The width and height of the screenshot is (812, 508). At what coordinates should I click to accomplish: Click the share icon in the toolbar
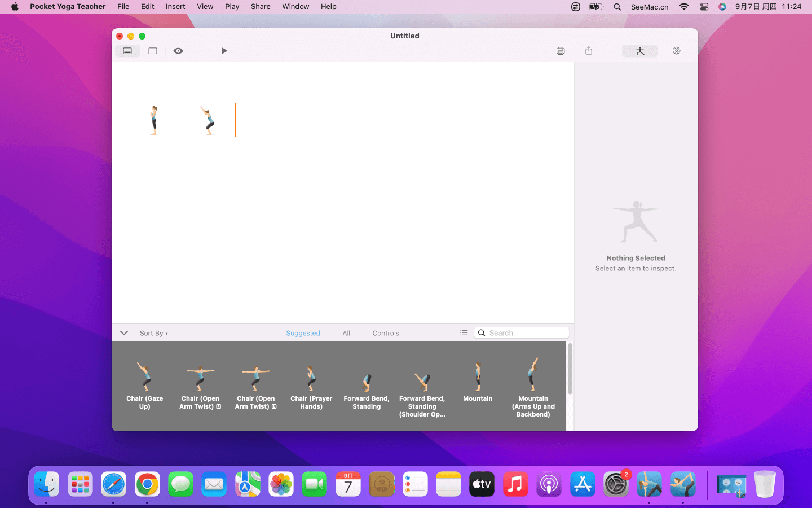(x=589, y=51)
